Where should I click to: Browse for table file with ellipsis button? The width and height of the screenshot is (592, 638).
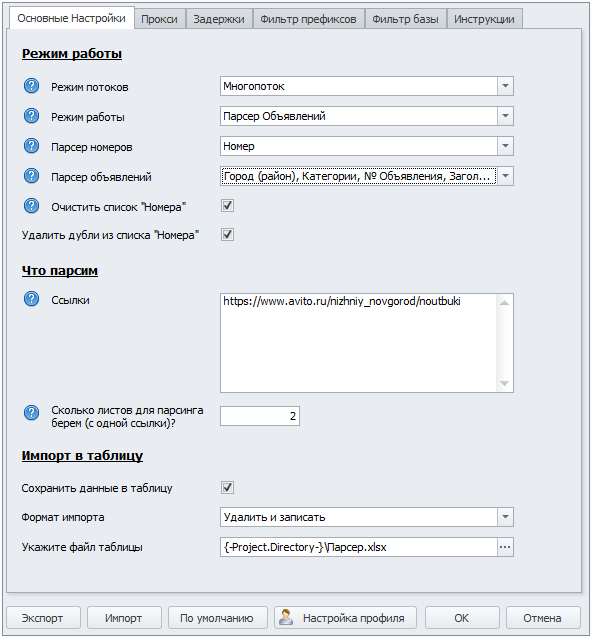pyautogui.click(x=505, y=547)
